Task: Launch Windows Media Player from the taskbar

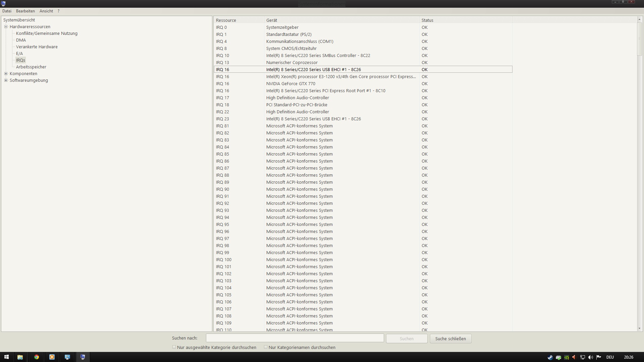Action: [52, 357]
